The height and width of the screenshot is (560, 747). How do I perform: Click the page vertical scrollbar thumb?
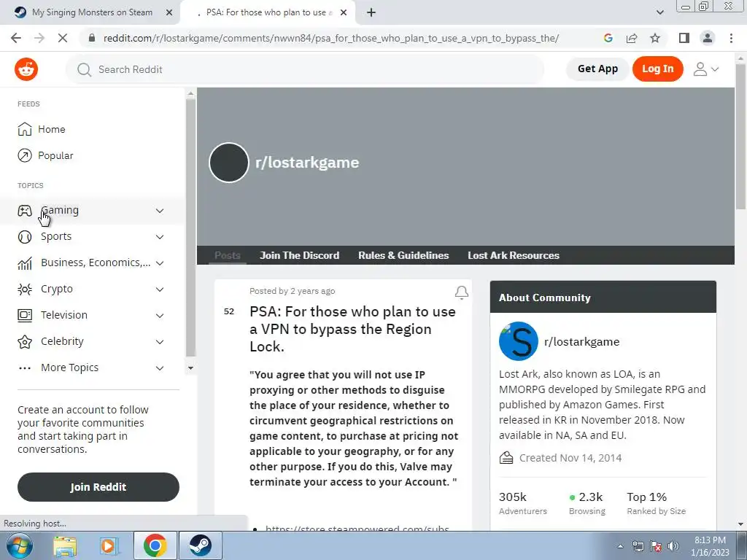click(740, 136)
